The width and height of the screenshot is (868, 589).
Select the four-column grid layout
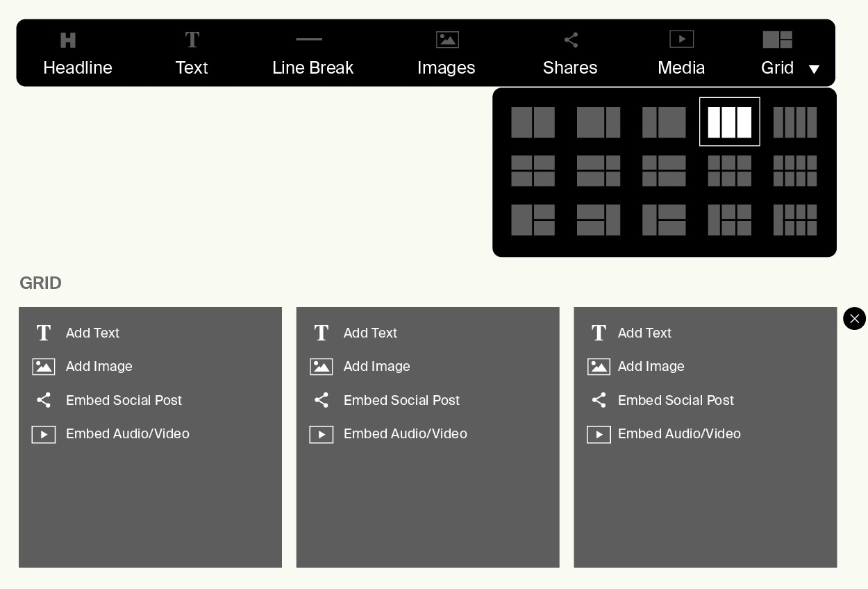795,122
